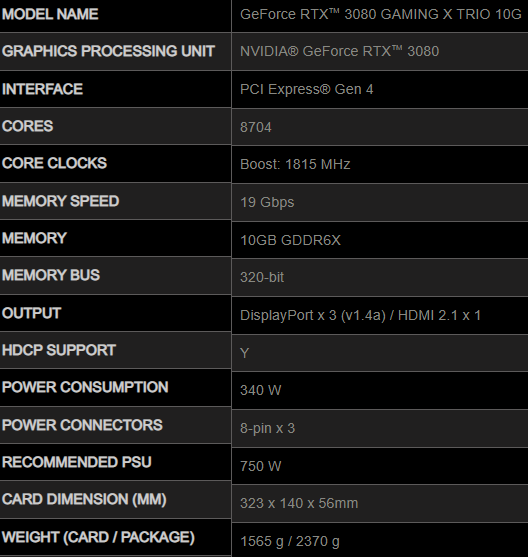Click the CORE CLOCKS label
The width and height of the screenshot is (528, 557).
tap(54, 163)
